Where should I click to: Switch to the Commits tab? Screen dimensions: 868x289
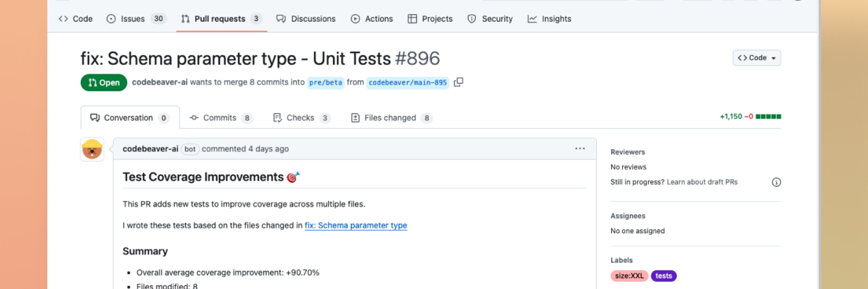221,118
